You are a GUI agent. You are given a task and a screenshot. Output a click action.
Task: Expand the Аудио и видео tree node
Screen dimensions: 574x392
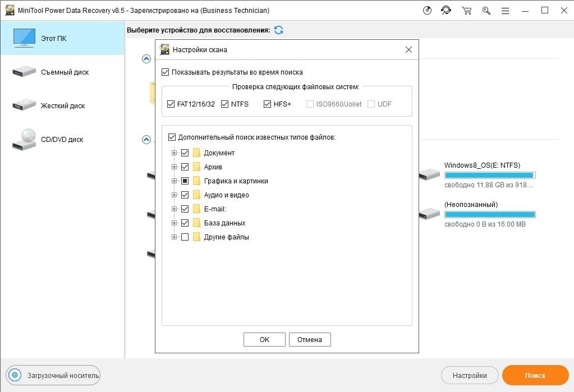coord(175,195)
